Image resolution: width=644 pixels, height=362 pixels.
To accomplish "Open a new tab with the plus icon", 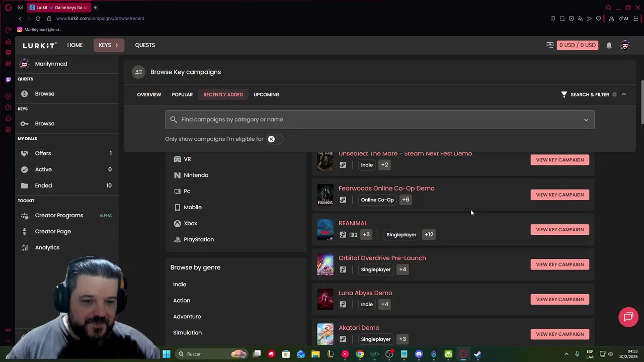I will pyautogui.click(x=95, y=8).
